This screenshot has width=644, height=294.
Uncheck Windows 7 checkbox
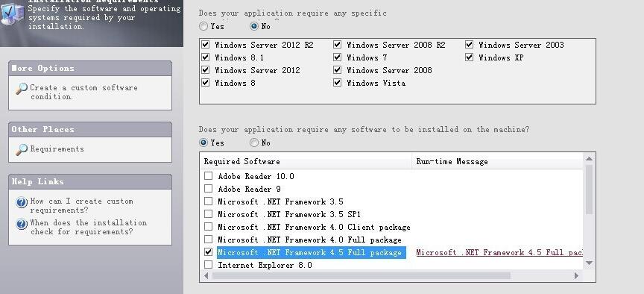coord(337,57)
